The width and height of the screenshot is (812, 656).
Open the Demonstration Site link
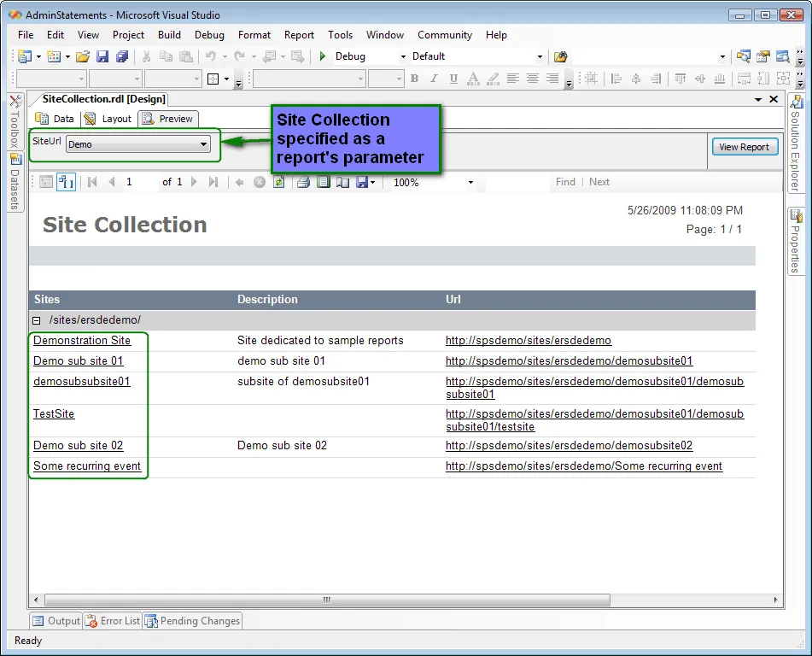(82, 340)
